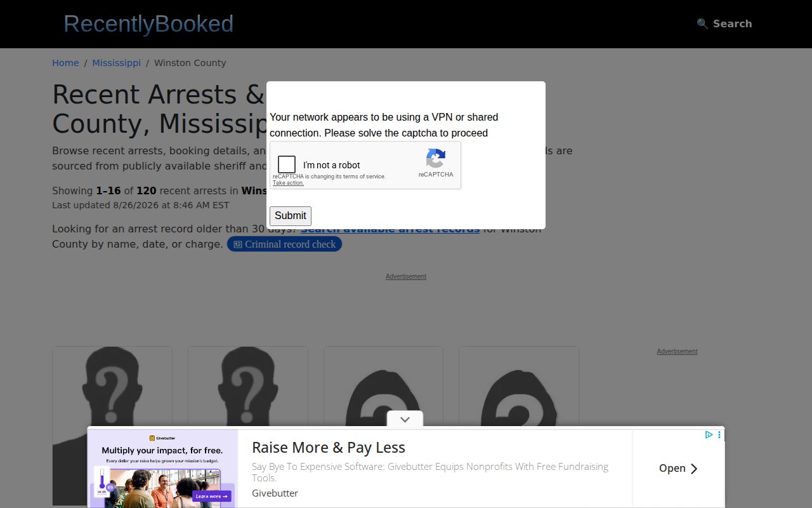The height and width of the screenshot is (508, 812).
Task: Go to RecentlyBooked home logo
Action: [x=148, y=23]
